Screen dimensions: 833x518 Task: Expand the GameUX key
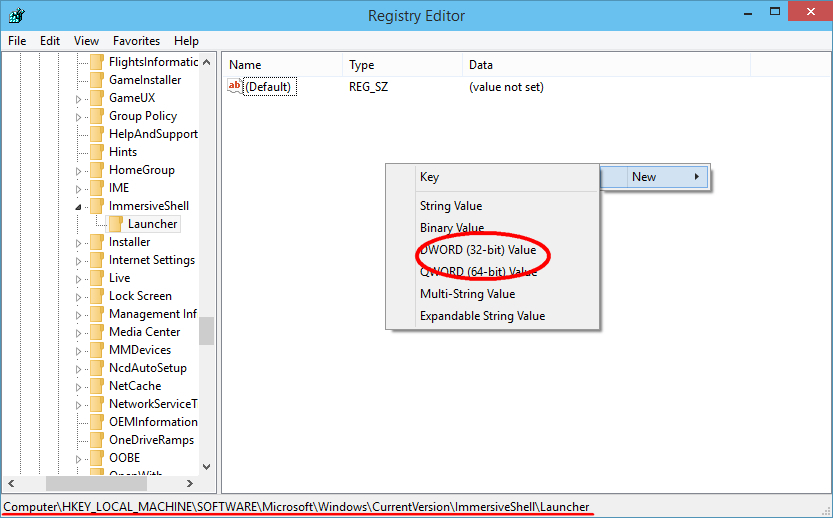tap(79, 99)
